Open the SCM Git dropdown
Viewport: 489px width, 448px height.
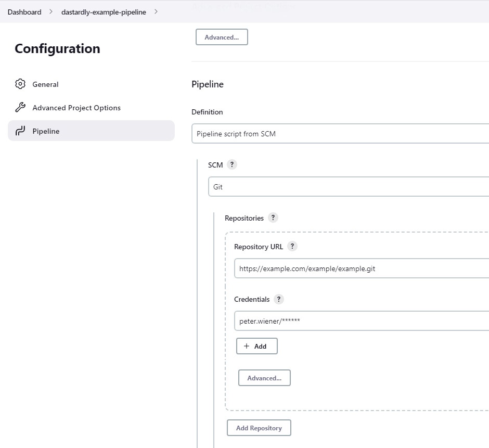tap(349, 187)
